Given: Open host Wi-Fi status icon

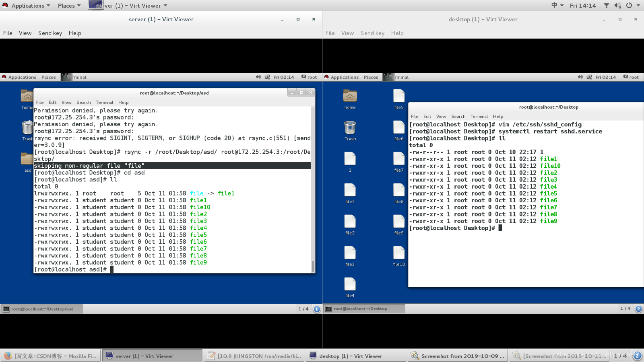Looking at the screenshot, I should tap(606, 5).
